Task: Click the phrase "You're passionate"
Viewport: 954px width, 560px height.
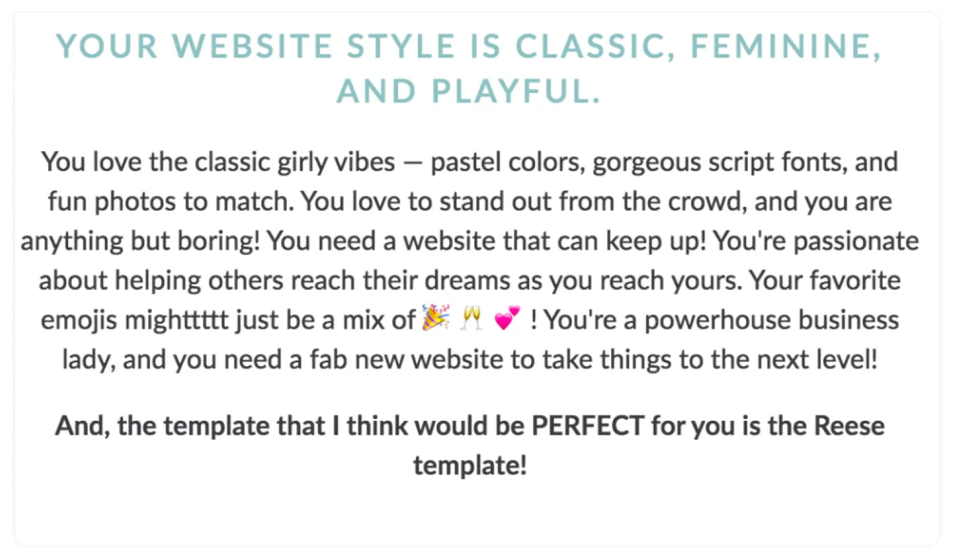Action: (x=816, y=242)
